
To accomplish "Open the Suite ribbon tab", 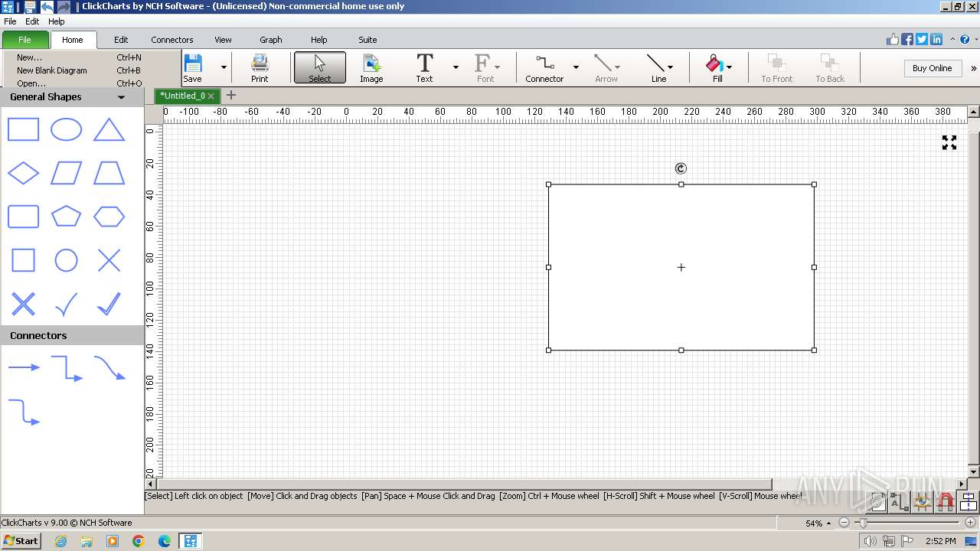I will (367, 40).
